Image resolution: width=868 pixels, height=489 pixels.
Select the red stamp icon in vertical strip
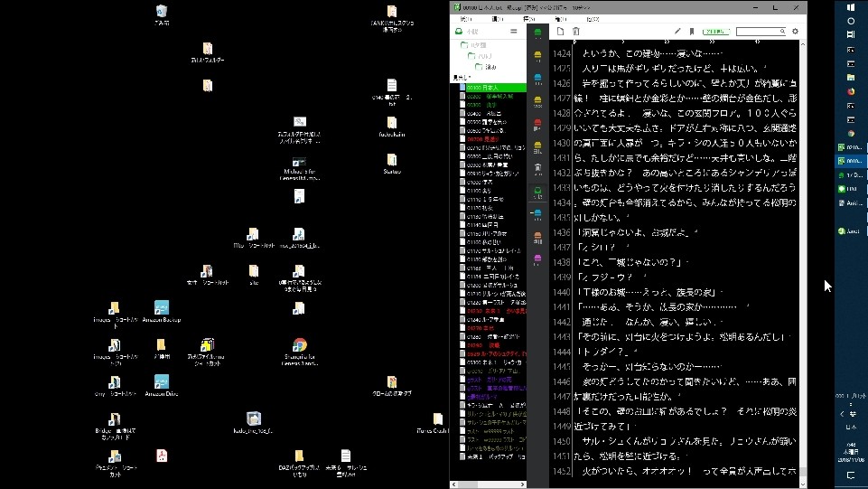537,122
